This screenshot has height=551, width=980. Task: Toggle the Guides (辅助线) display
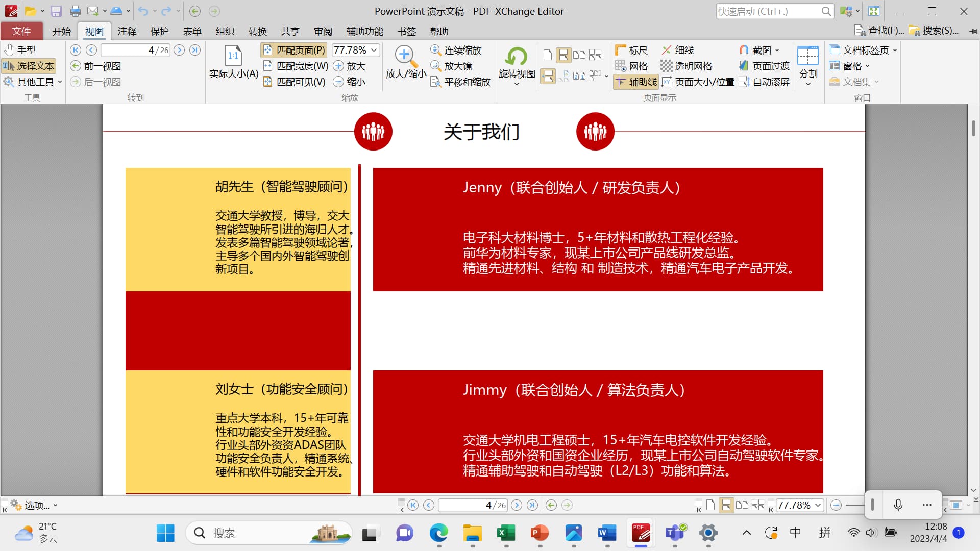click(636, 82)
